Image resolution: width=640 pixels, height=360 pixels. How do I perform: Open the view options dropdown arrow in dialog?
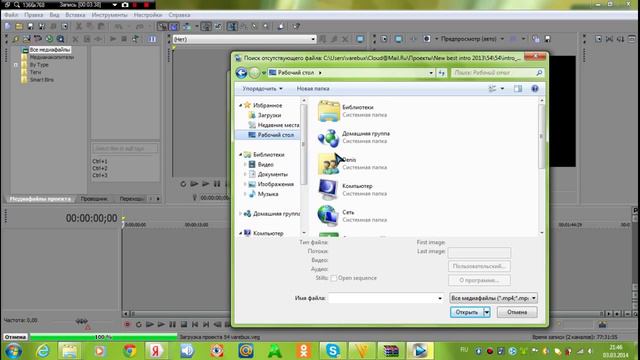tap(502, 89)
